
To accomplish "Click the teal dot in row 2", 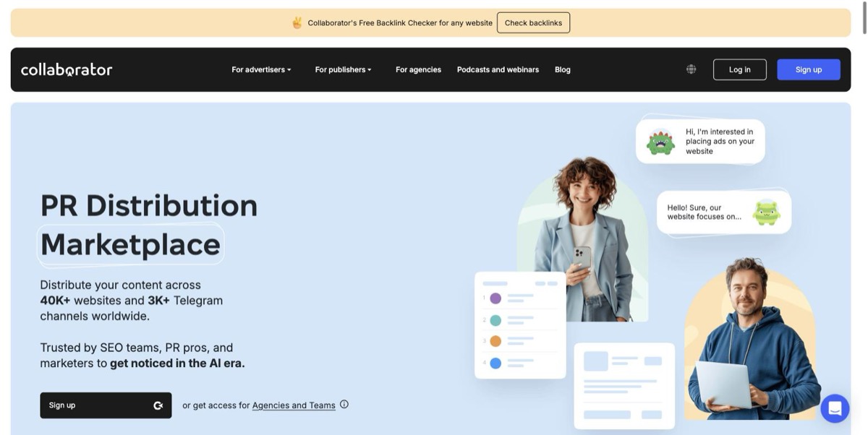I will [495, 320].
